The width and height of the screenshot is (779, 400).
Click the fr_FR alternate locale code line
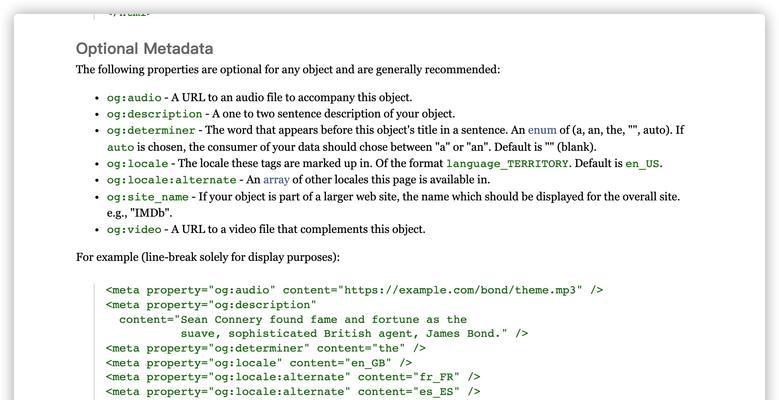293,377
